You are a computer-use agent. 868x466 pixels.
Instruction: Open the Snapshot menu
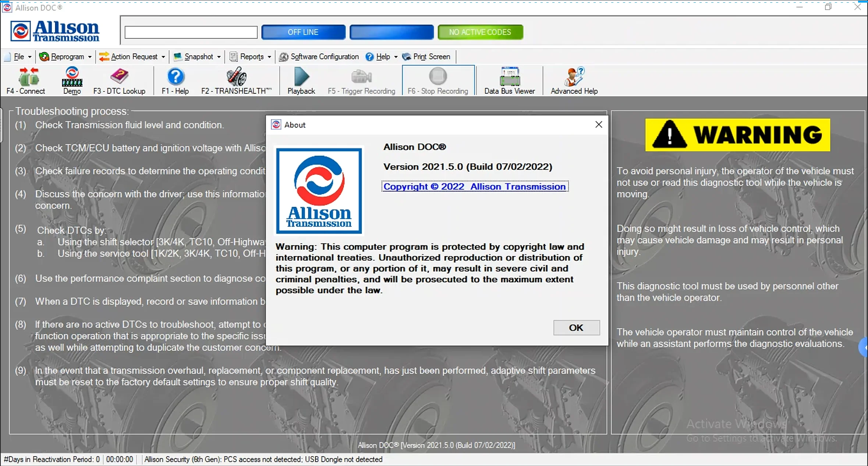(x=198, y=57)
